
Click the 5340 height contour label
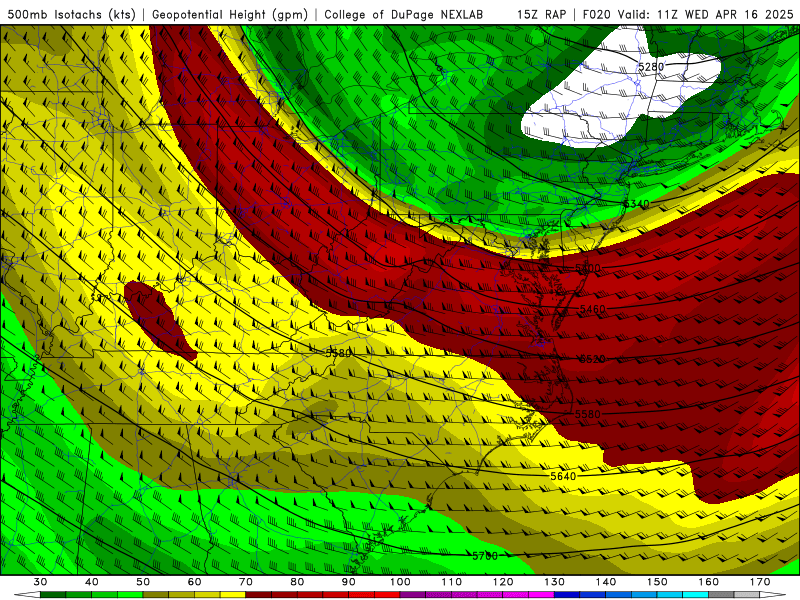(x=637, y=204)
